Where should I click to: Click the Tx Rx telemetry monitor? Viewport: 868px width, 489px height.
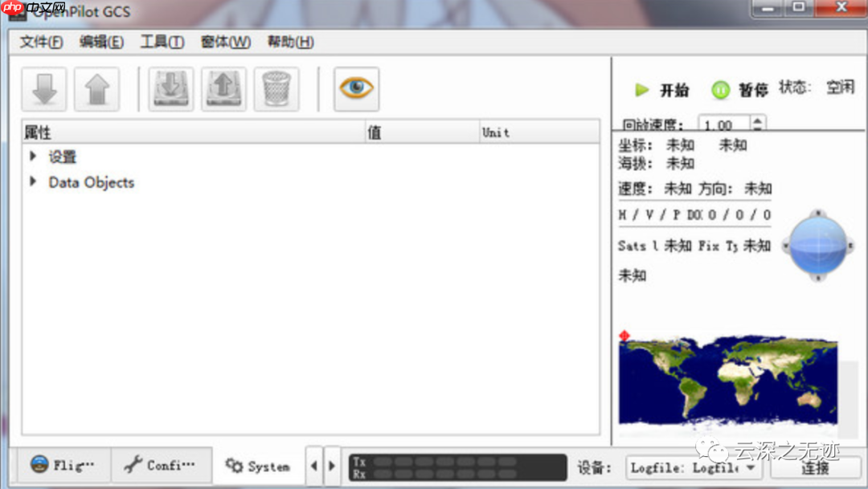[458, 467]
